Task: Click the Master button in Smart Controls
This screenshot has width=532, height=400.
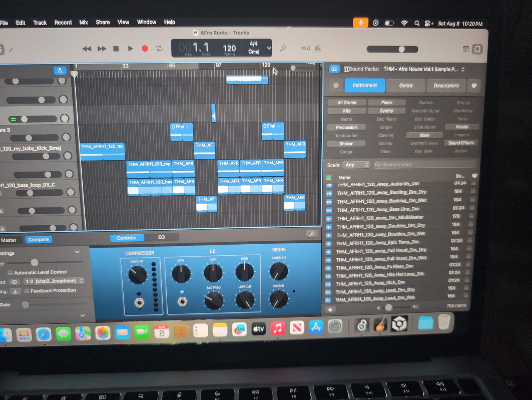Action: (9, 240)
